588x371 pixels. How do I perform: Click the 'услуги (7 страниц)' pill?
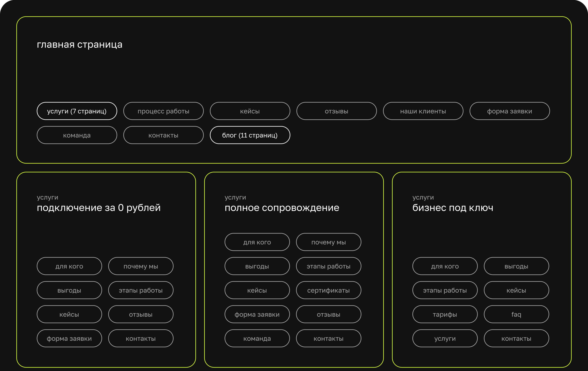tap(77, 111)
